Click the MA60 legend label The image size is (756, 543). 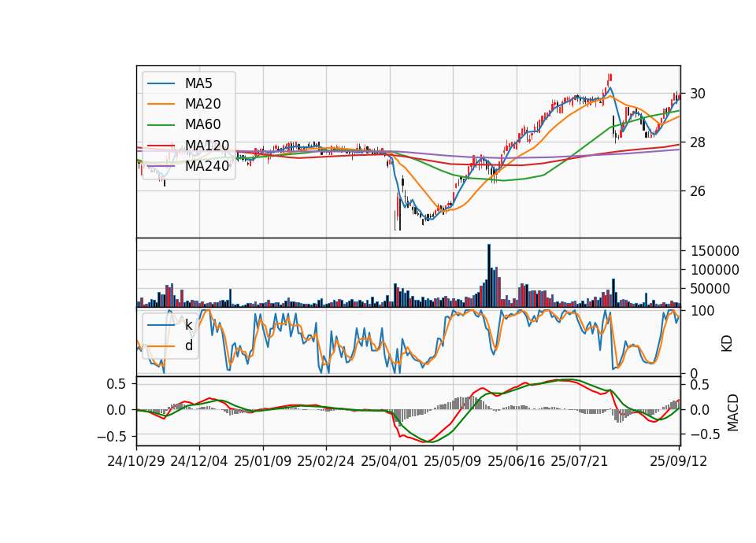tap(202, 125)
